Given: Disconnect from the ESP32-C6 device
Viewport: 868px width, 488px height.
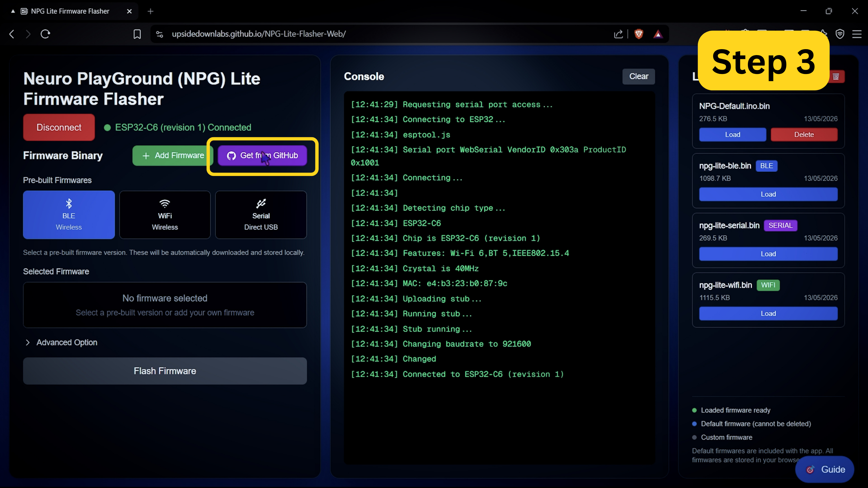Looking at the screenshot, I should [x=59, y=127].
